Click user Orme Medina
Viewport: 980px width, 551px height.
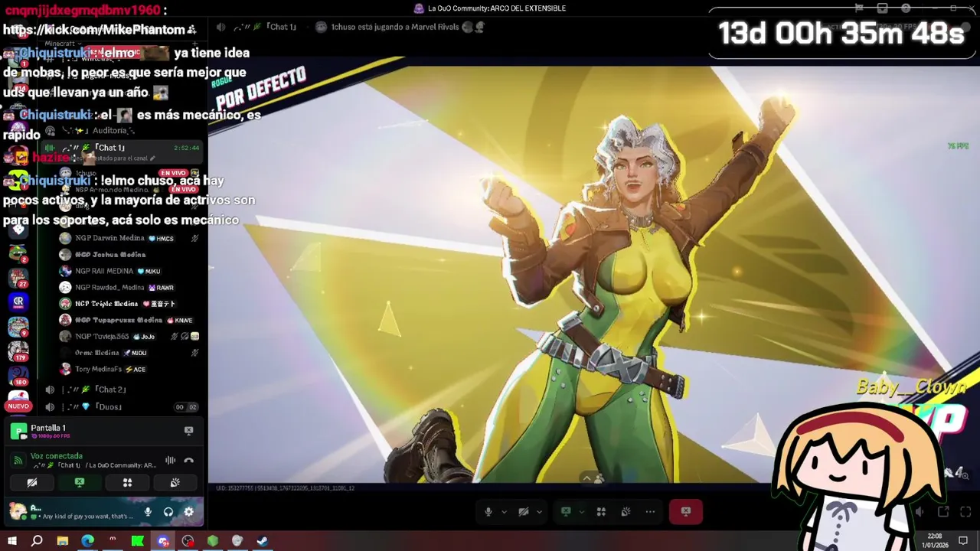click(129, 353)
